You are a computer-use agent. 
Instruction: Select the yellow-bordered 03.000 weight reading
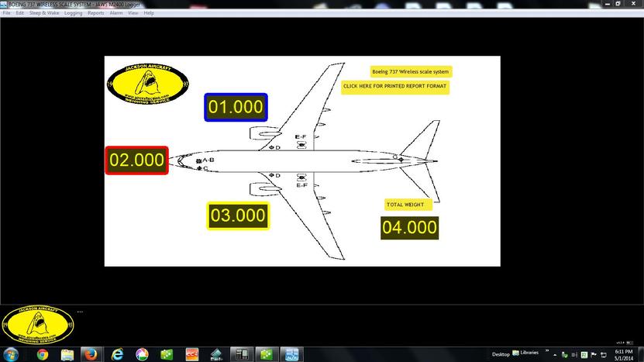click(x=238, y=215)
